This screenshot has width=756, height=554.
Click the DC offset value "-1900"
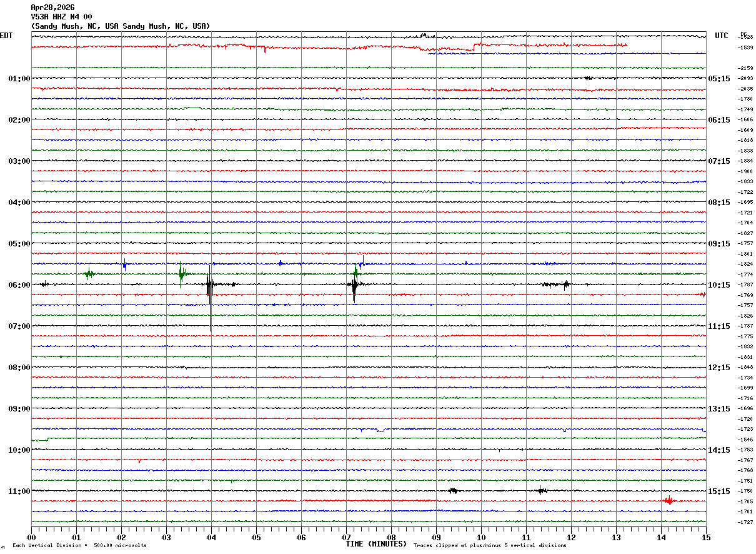tap(745, 171)
